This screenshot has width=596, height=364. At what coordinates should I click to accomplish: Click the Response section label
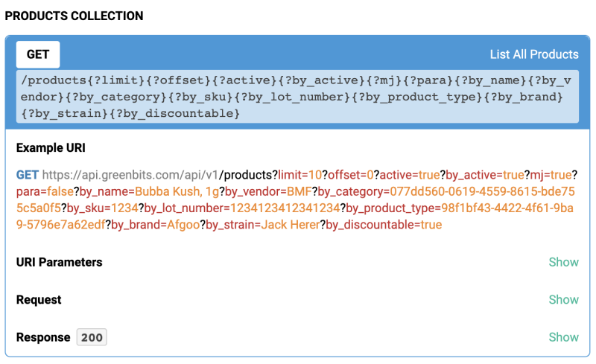pos(43,337)
